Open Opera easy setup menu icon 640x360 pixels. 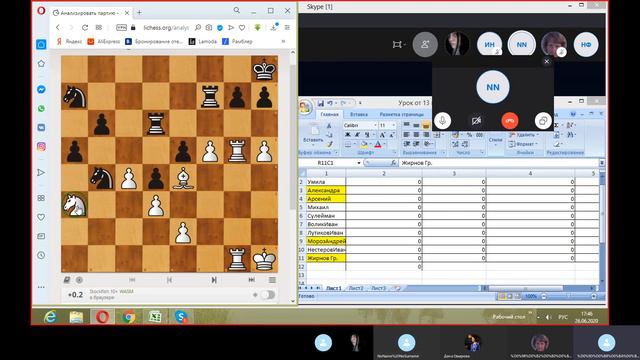click(287, 27)
